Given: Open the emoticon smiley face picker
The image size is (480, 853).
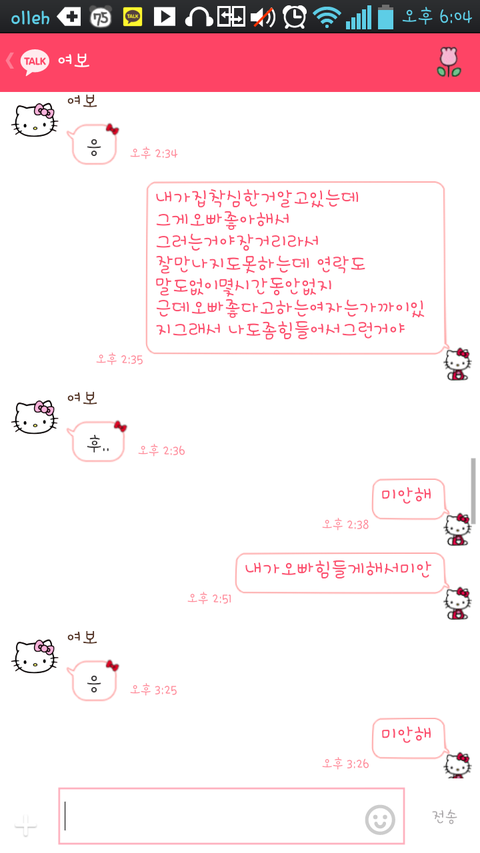Looking at the screenshot, I should pyautogui.click(x=380, y=820).
